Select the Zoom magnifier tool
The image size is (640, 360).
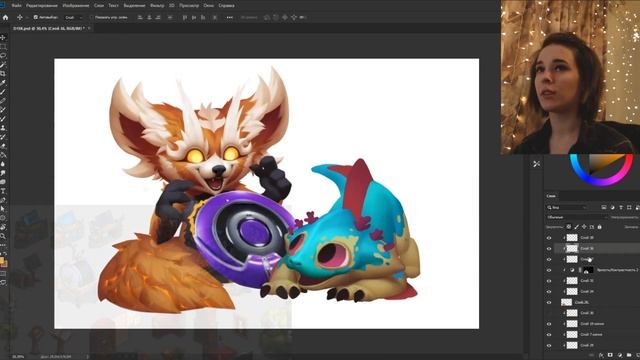click(3, 236)
